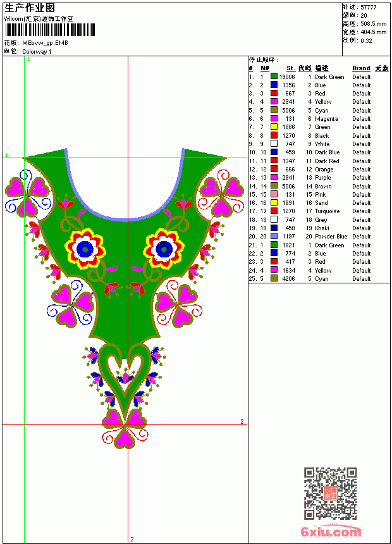The image size is (392, 544).
Task: Click the Dark Green swatch in row 1
Action: (x=274, y=77)
